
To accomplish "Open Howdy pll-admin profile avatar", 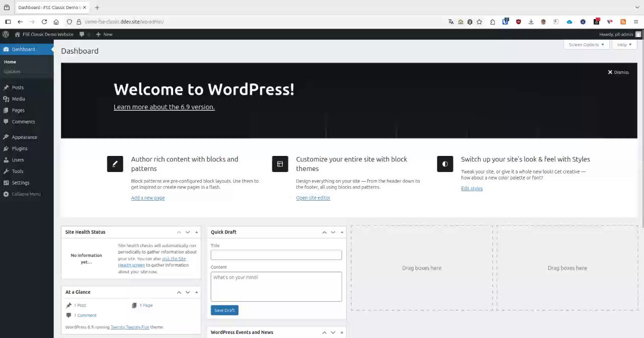I will (x=638, y=34).
